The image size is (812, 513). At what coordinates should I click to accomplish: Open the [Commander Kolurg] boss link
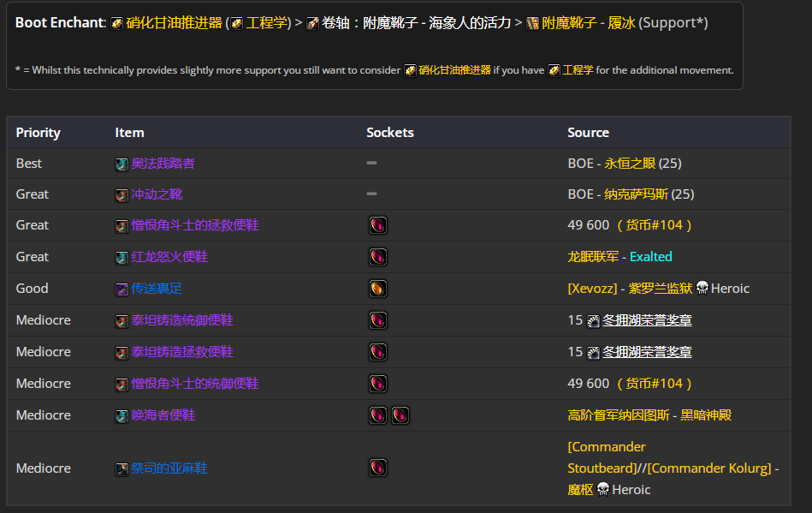tap(709, 468)
